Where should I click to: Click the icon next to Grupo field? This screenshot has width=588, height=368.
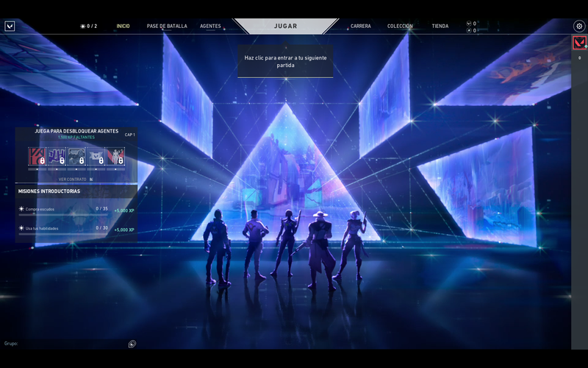[x=132, y=344]
